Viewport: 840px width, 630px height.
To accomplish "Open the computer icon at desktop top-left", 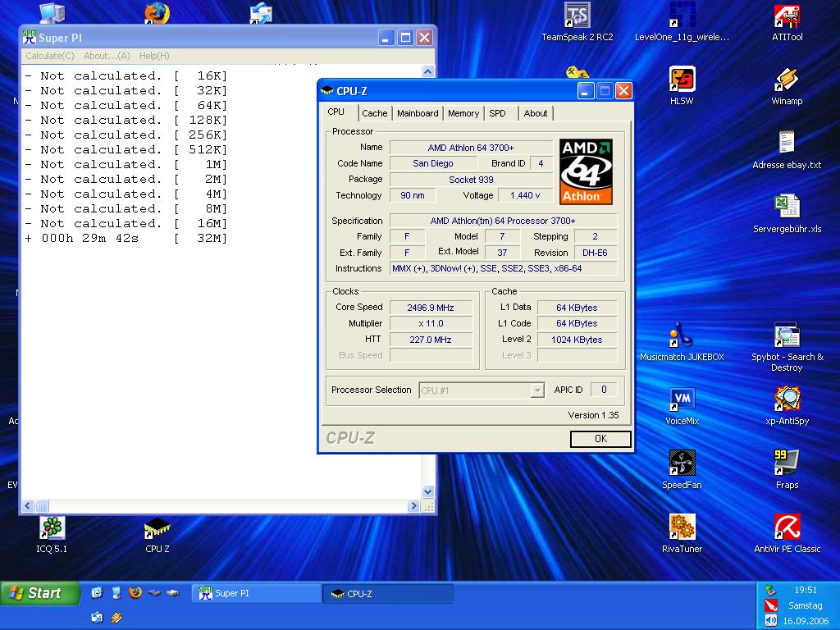I will click(52, 13).
